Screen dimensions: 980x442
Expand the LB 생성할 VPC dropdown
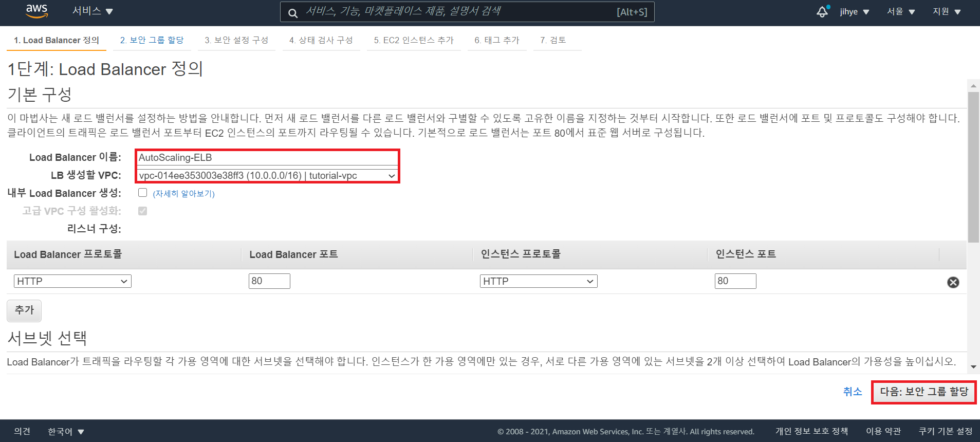pos(267,176)
